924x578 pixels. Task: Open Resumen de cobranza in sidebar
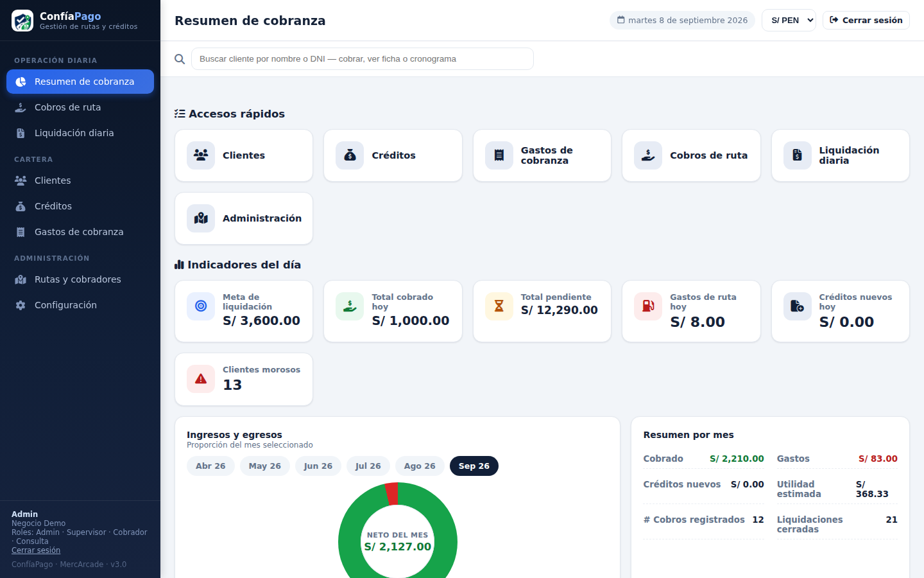tap(80, 82)
